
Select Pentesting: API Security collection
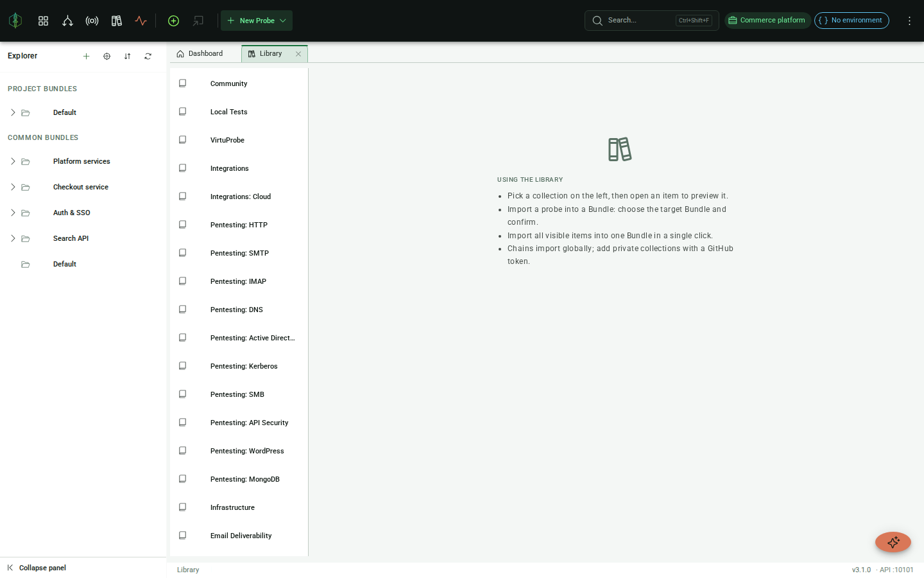[x=239, y=423]
